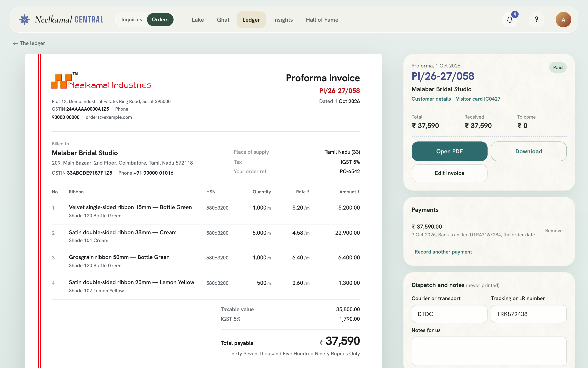Focus the Courier or transport field
Viewport: 588px width, 368px height.
pos(449,314)
